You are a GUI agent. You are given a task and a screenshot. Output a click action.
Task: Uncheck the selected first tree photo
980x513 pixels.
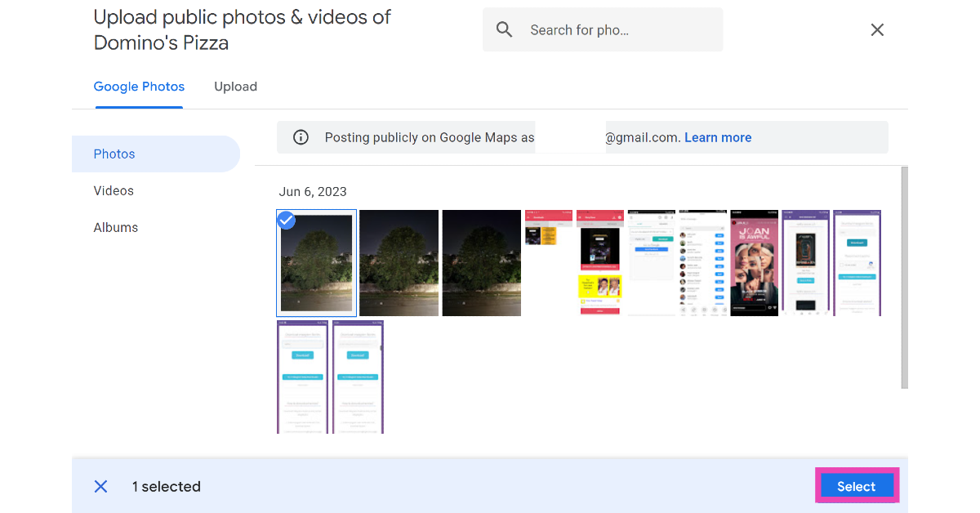coord(287,221)
